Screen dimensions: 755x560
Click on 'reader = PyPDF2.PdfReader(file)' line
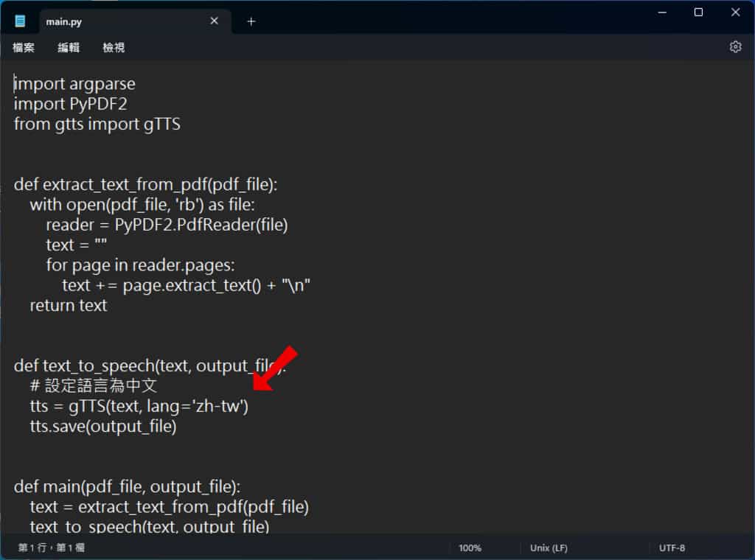(x=167, y=225)
